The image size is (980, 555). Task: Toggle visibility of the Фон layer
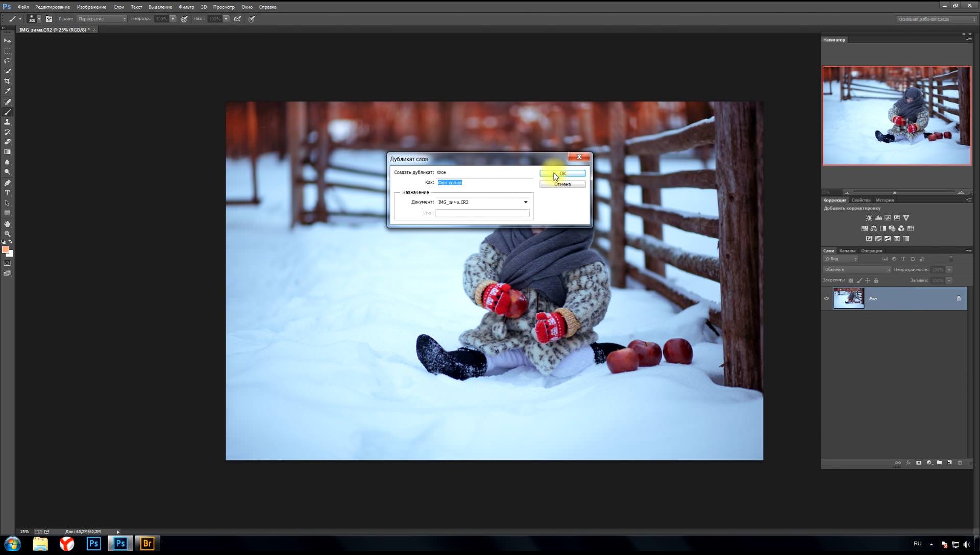826,298
